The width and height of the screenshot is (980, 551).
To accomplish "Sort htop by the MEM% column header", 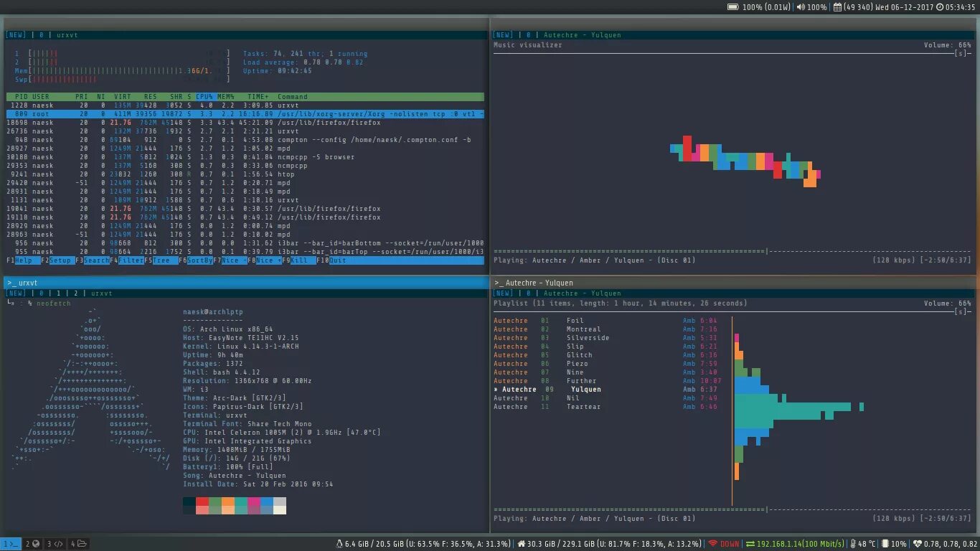I will click(226, 97).
